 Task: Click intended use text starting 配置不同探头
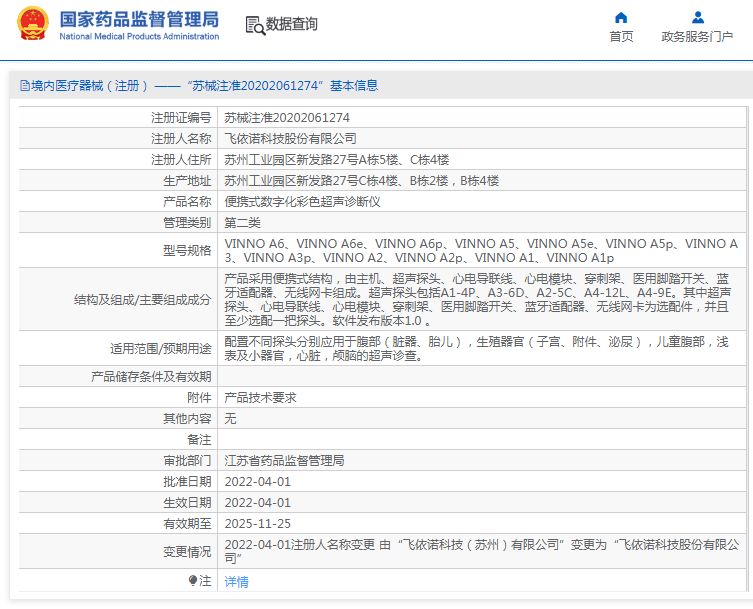coord(476,349)
